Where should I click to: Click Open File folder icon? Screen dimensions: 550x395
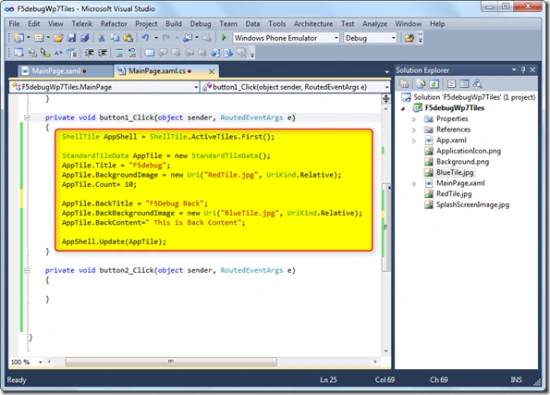[x=59, y=38]
